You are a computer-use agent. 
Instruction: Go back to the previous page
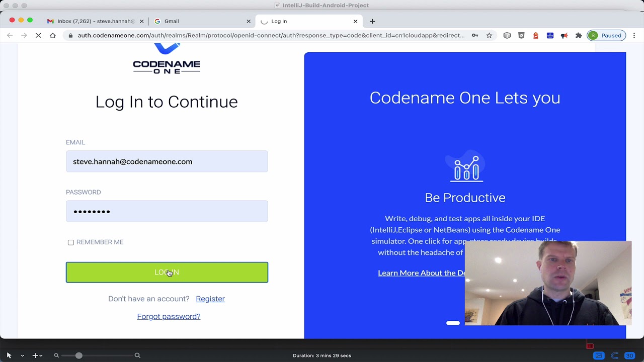click(x=10, y=36)
